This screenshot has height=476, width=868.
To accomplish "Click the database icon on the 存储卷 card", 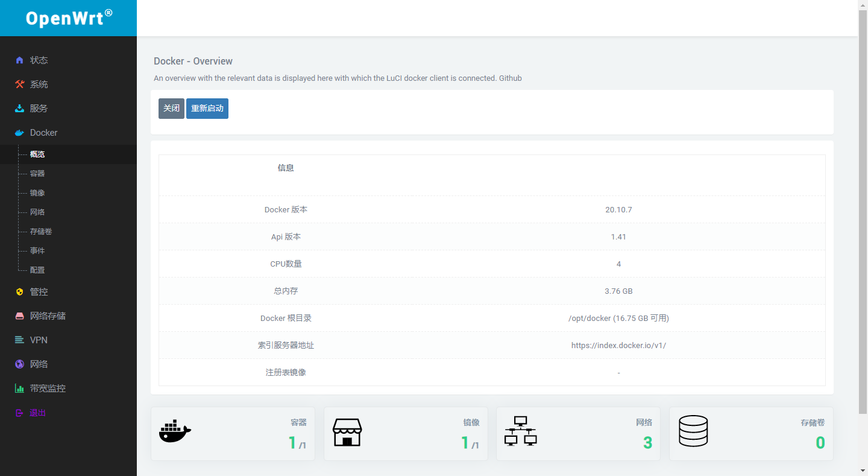I will coord(693,431).
